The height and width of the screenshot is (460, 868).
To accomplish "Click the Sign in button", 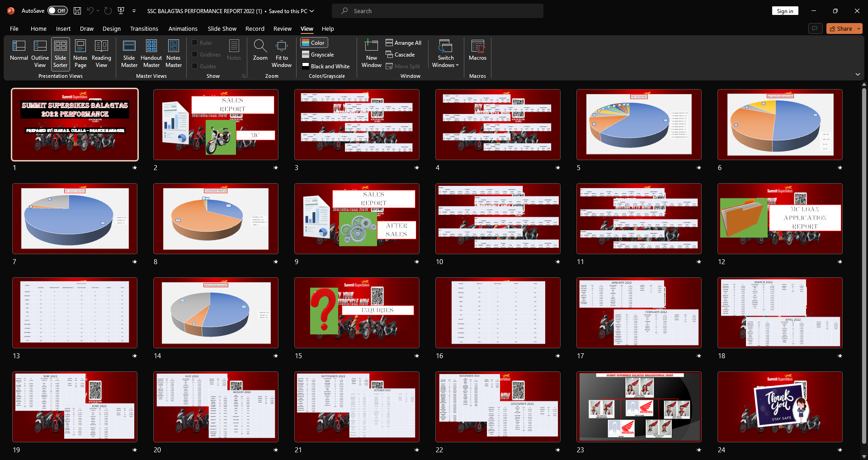I will [x=785, y=11].
